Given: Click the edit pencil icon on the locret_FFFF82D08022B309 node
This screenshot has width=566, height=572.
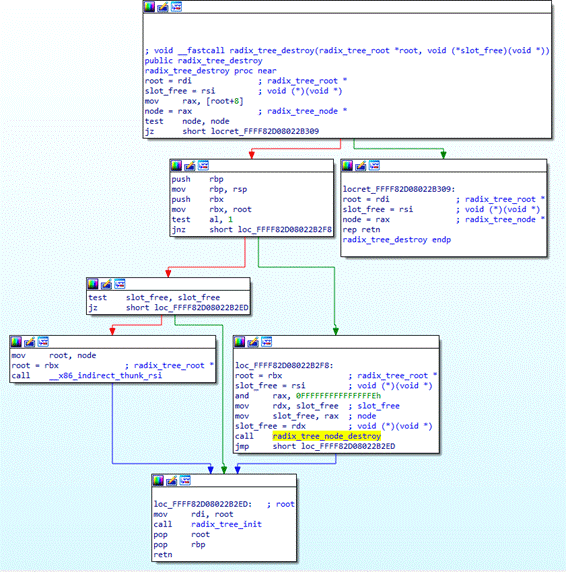Looking at the screenshot, I should pyautogui.click(x=361, y=166).
